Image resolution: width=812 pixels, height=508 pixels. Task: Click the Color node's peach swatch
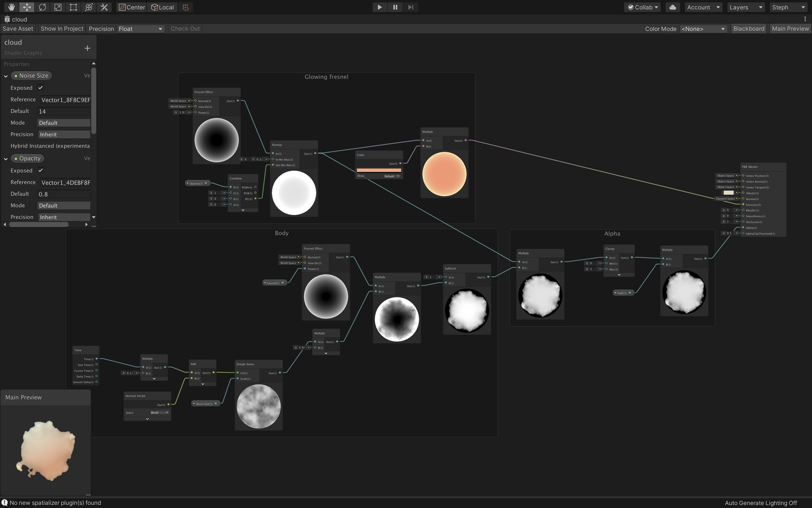[378, 170]
